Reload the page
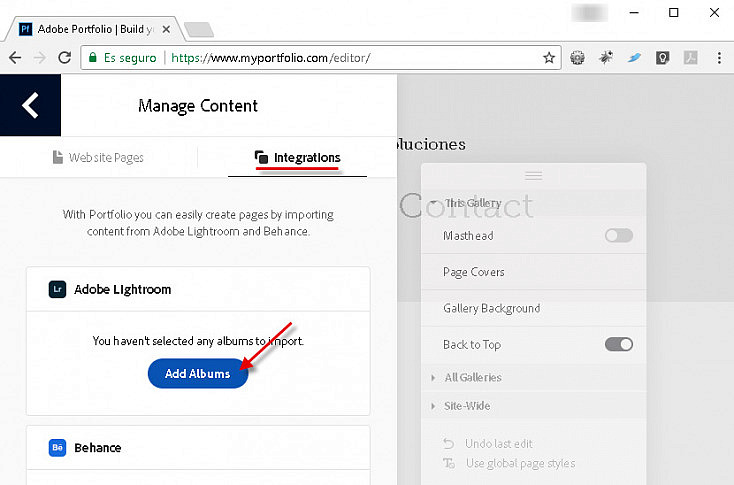 65,58
